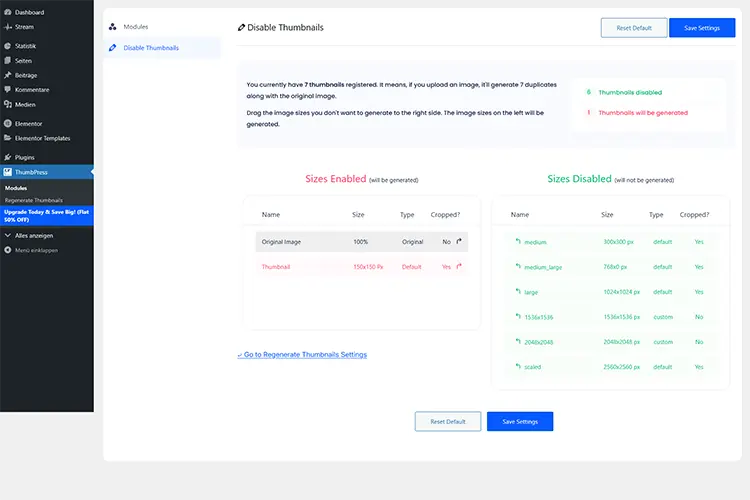
Task: Expand Alles anzeigen chevron
Action: [8, 235]
